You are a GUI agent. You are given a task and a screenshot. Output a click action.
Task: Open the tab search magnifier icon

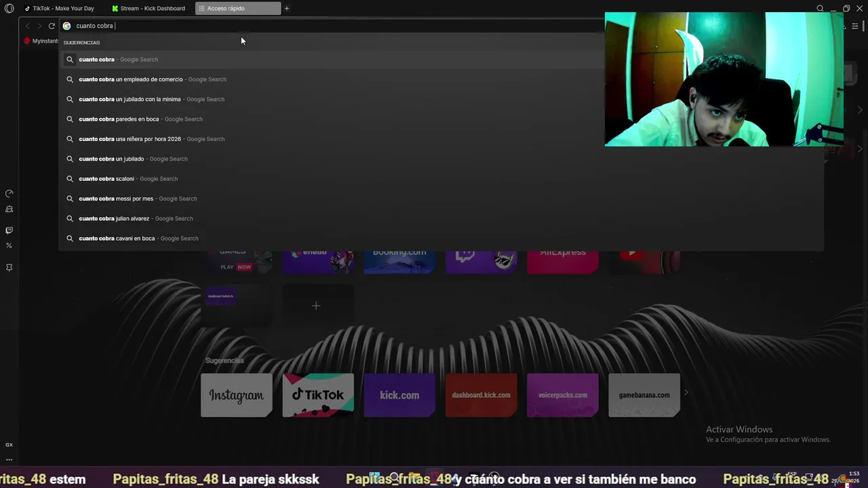coord(820,8)
